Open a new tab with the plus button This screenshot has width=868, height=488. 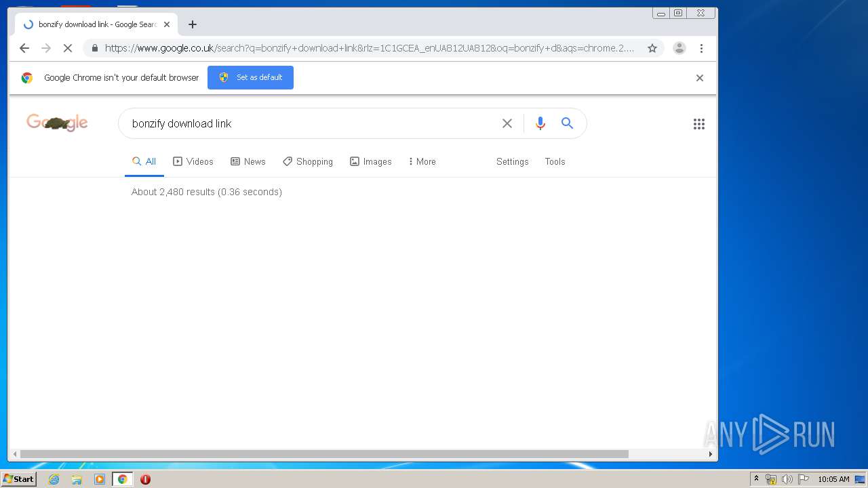[193, 24]
